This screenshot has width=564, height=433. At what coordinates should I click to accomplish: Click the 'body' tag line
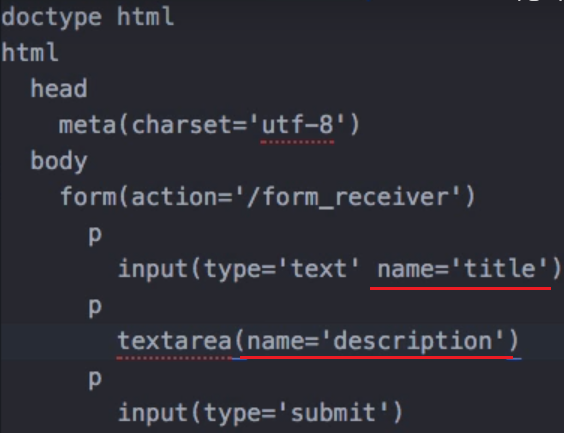[x=59, y=161]
